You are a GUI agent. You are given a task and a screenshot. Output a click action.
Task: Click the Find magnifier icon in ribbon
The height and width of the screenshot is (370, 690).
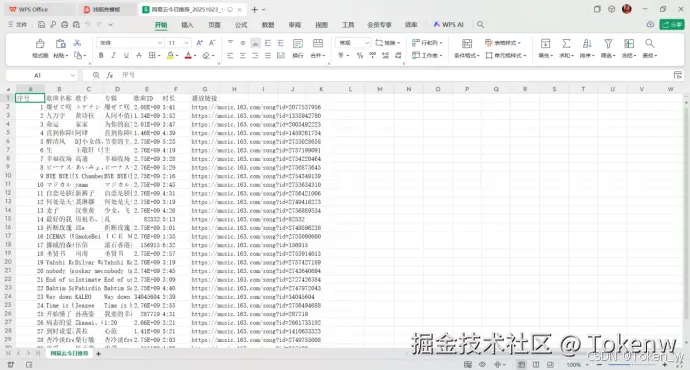tap(650, 43)
